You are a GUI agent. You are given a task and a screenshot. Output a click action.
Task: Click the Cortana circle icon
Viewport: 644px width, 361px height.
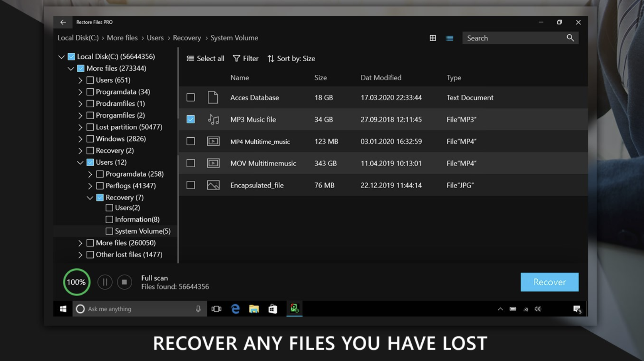[x=80, y=309]
